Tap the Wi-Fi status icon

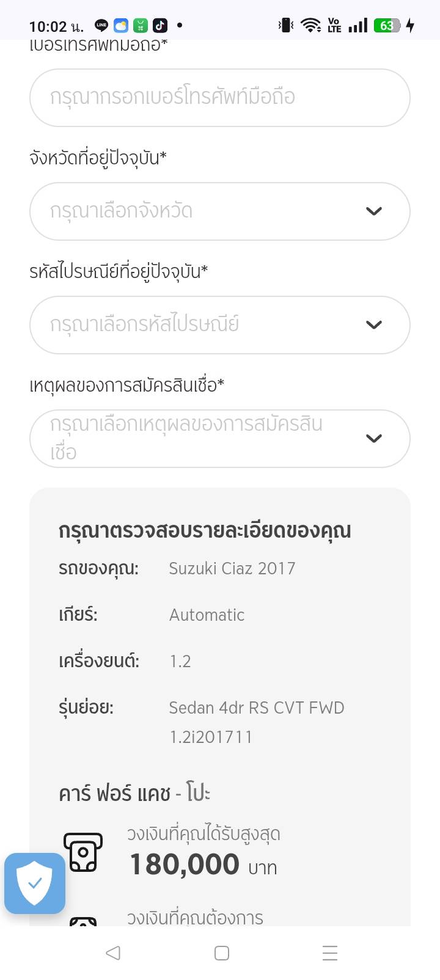pos(310,26)
